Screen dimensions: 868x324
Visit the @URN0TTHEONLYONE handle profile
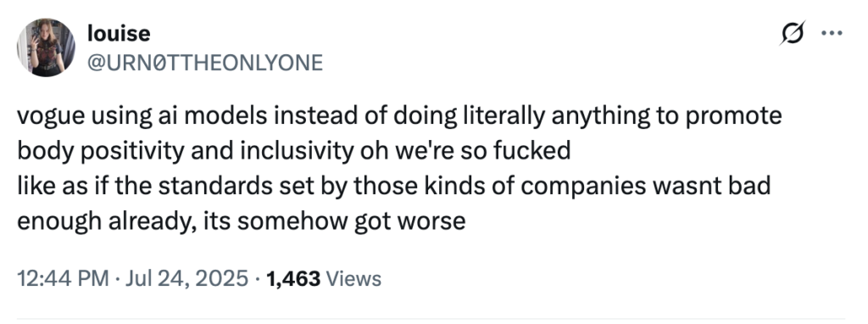click(x=205, y=63)
